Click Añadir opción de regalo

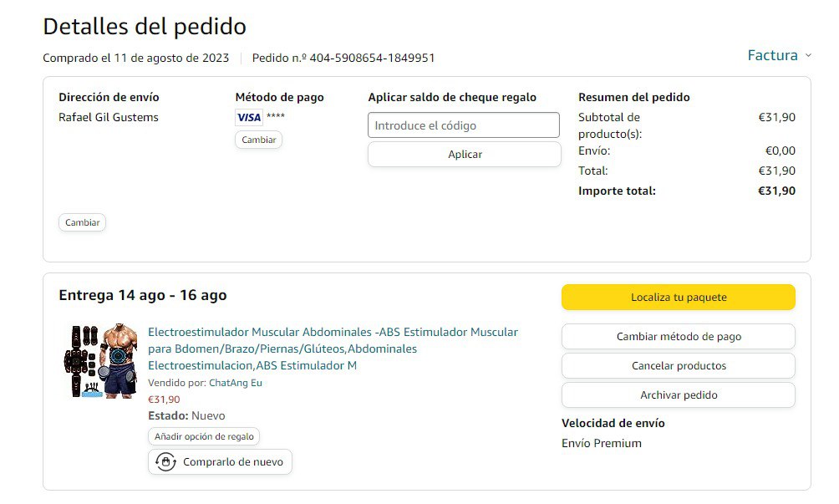(x=204, y=436)
